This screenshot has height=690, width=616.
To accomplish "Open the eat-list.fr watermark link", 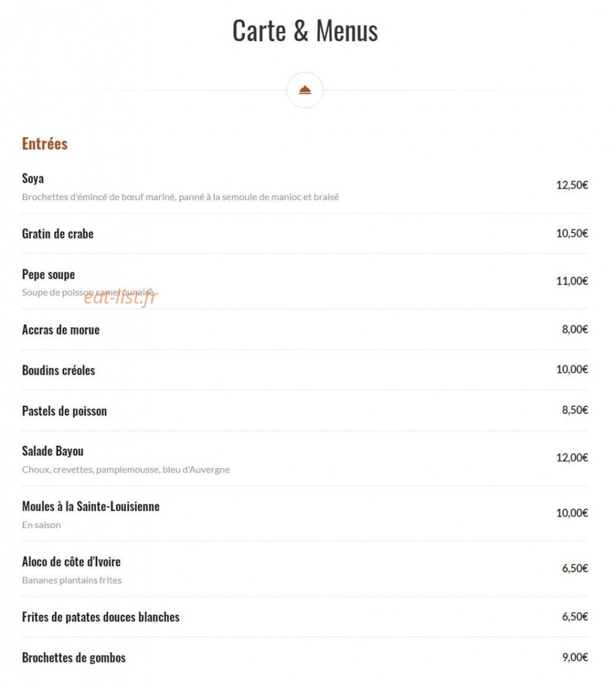I will point(120,297).
